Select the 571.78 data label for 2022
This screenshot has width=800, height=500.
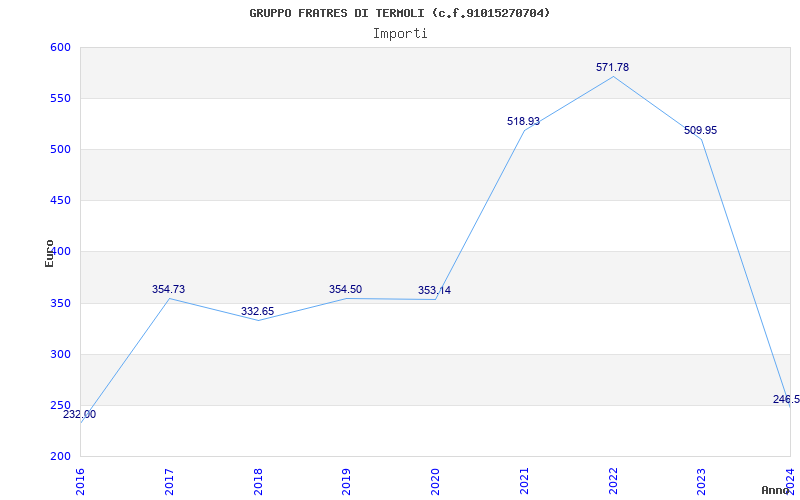[x=612, y=67]
